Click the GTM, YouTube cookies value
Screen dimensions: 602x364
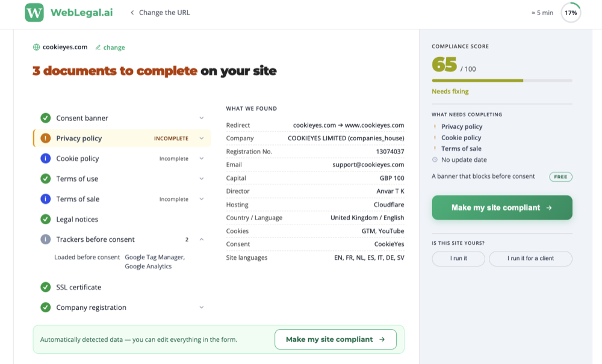(383, 231)
